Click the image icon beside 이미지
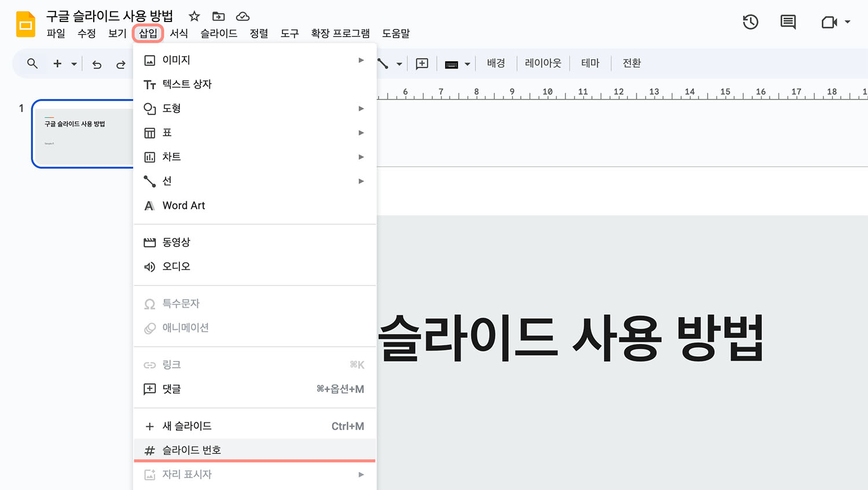The width and height of the screenshot is (868, 490). coord(150,60)
